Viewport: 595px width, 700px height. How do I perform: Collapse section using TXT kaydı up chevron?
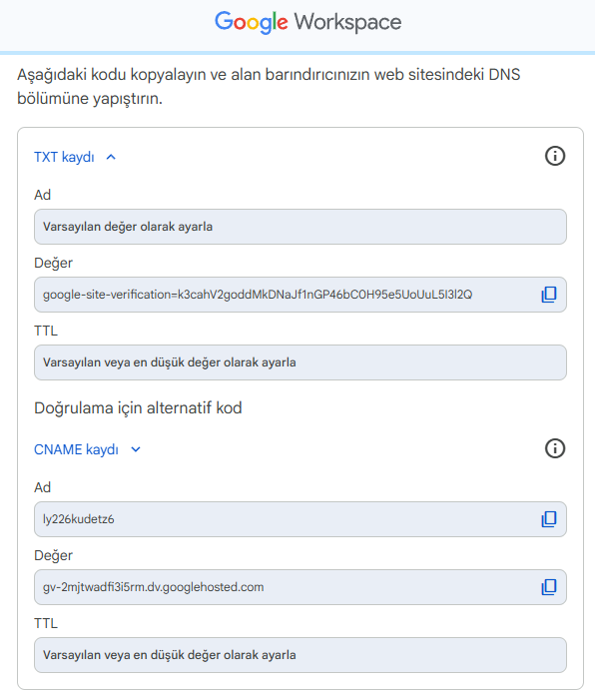click(x=111, y=157)
